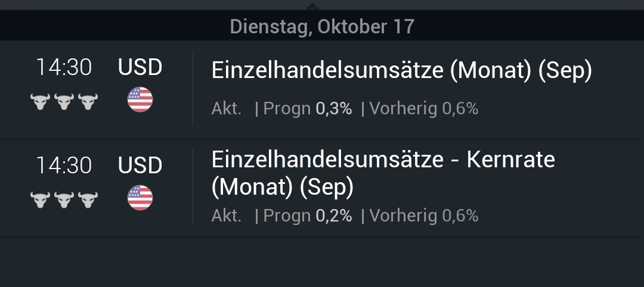The image size is (644, 287).
Task: Open the Einzelhandelsumsätze - Kernrate (Monat) (Sep) event
Action: pyautogui.click(x=383, y=173)
